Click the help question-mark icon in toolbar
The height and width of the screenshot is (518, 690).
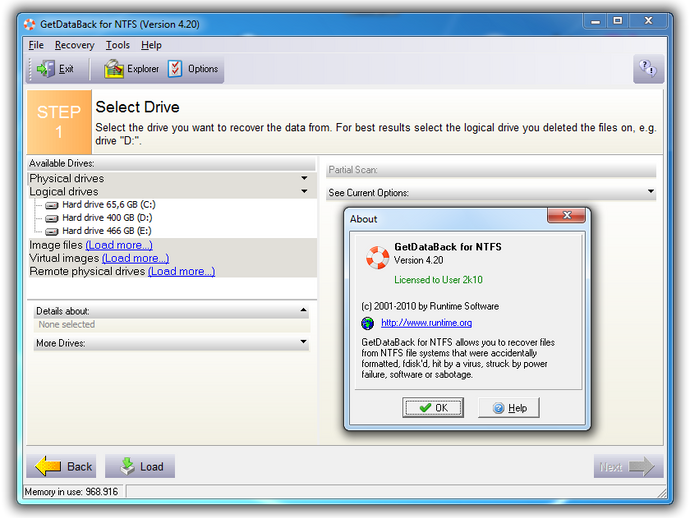(648, 69)
